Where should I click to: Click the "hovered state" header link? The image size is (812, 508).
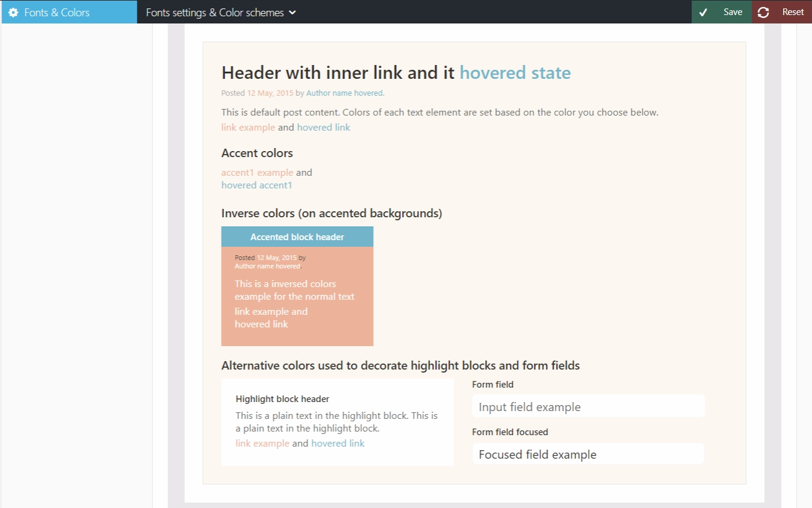(x=515, y=73)
